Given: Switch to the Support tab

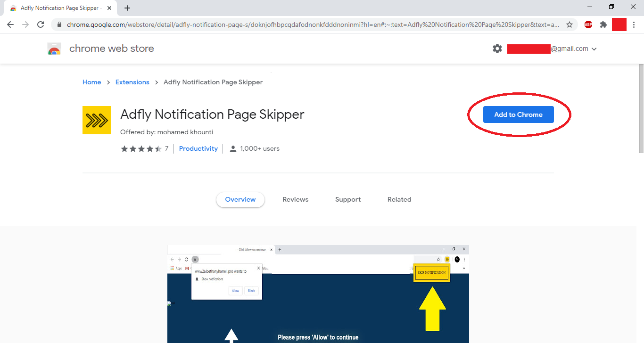Looking at the screenshot, I should [348, 199].
